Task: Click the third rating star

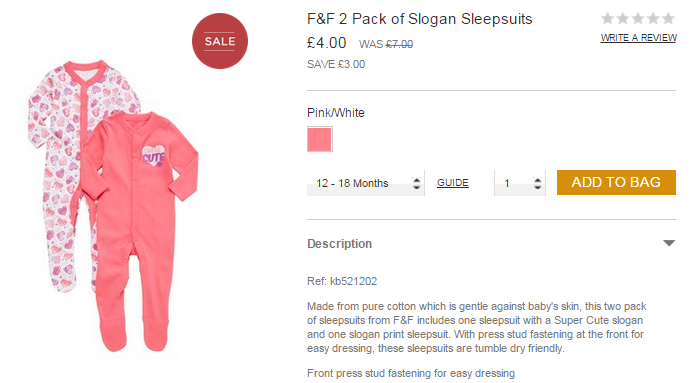Action: [x=638, y=18]
